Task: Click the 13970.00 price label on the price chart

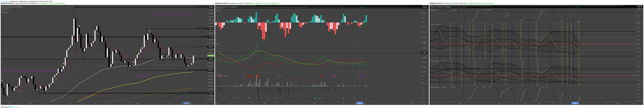Action: pyautogui.click(x=211, y=7)
